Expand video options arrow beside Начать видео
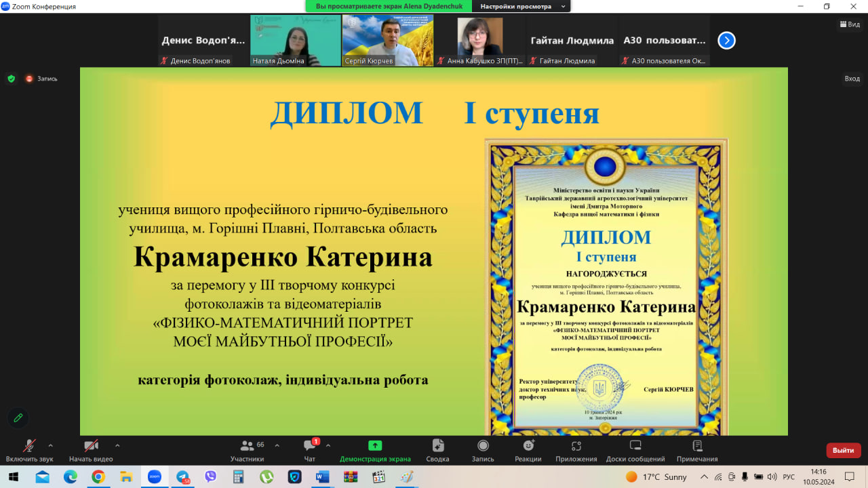The image size is (868, 488). point(117,445)
